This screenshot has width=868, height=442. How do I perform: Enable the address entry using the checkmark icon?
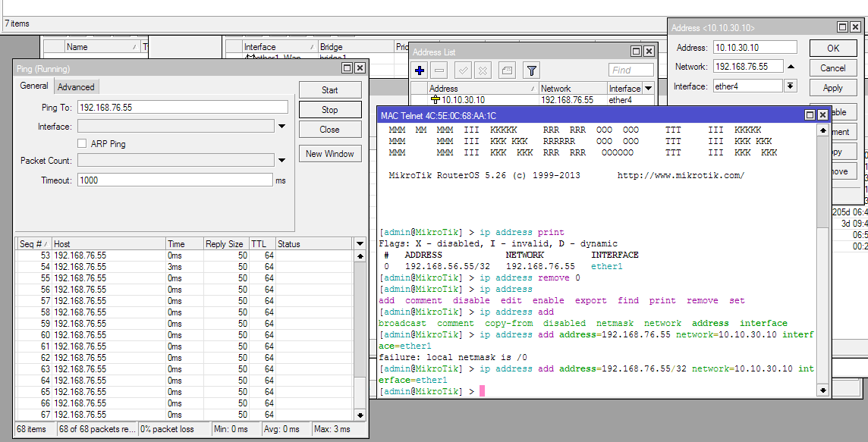(x=462, y=71)
